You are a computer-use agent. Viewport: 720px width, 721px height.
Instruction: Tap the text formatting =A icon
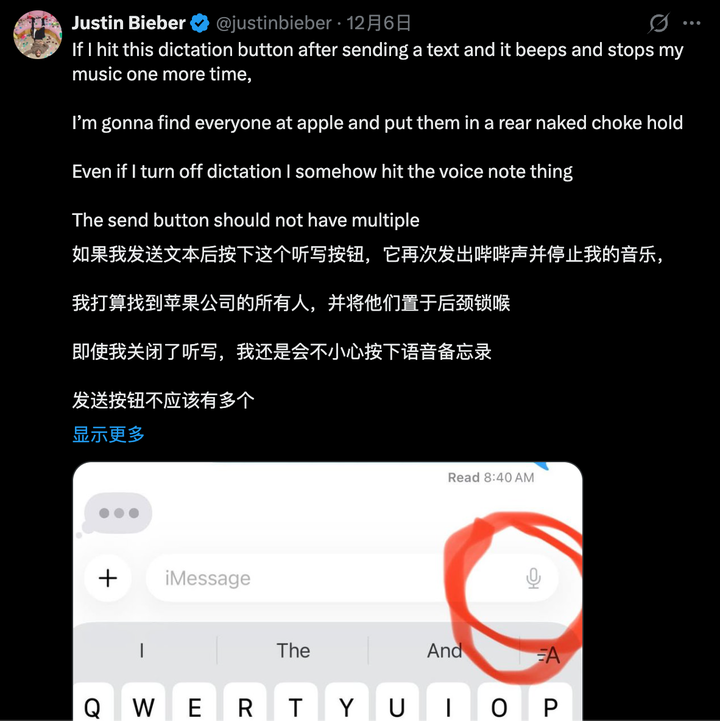[549, 655]
